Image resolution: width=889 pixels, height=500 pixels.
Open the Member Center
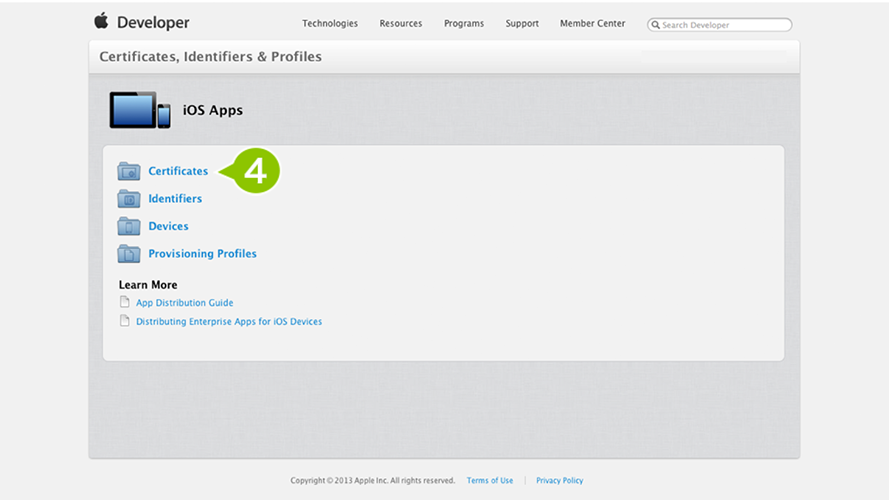(x=592, y=23)
